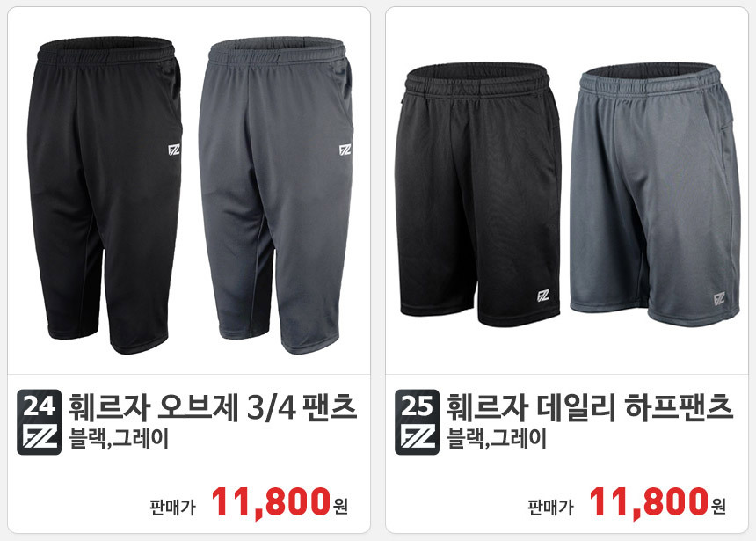Click waistband of the black 3/4 pants
Viewport: 756px width, 541px height.
tap(106, 50)
